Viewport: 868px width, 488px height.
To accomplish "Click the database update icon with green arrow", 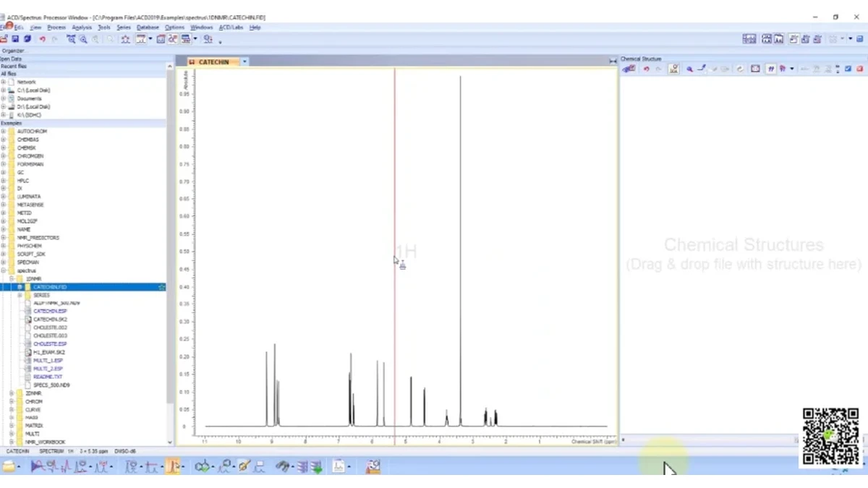I will click(316, 467).
